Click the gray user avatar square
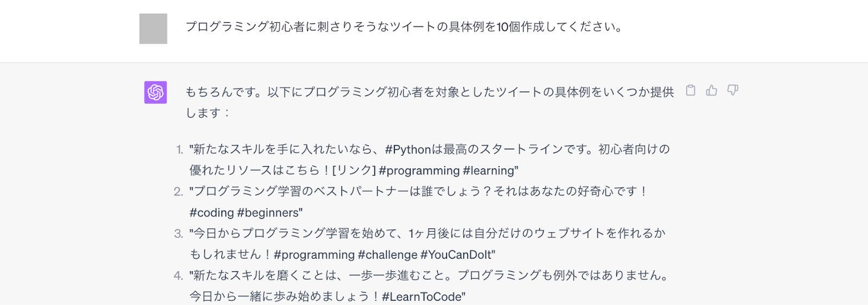This screenshot has width=868, height=305. click(x=154, y=29)
